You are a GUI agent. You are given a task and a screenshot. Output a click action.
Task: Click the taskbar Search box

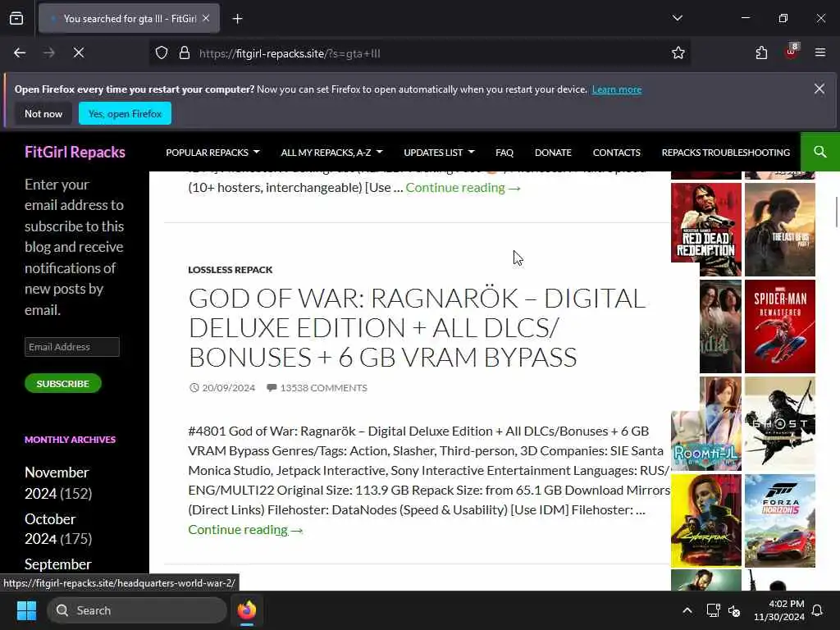coord(137,610)
